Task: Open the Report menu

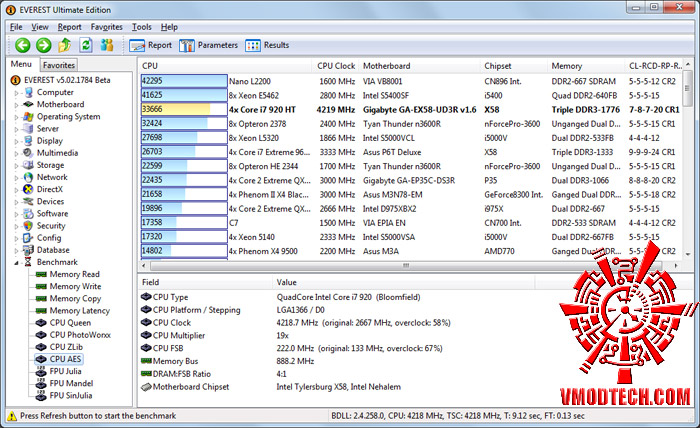Action: pos(70,27)
